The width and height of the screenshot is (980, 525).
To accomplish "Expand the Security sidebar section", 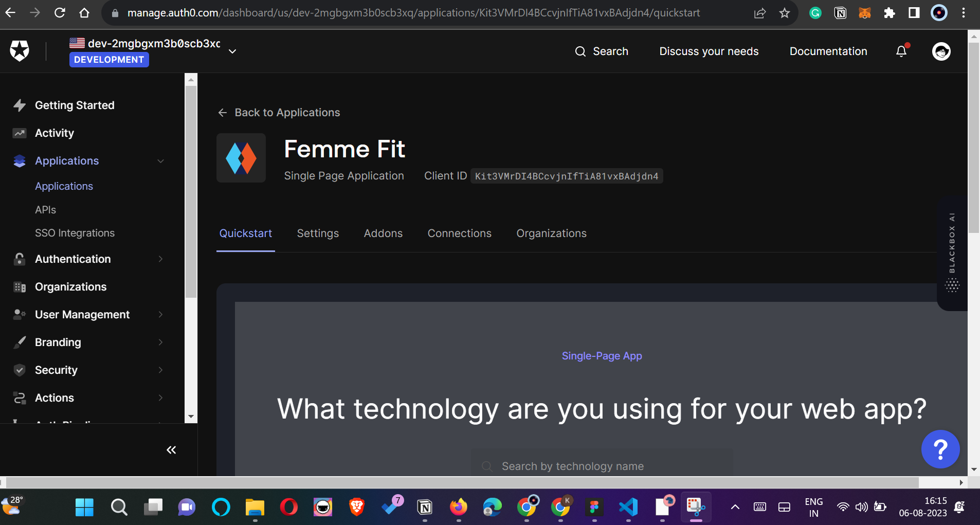I will tap(160, 370).
